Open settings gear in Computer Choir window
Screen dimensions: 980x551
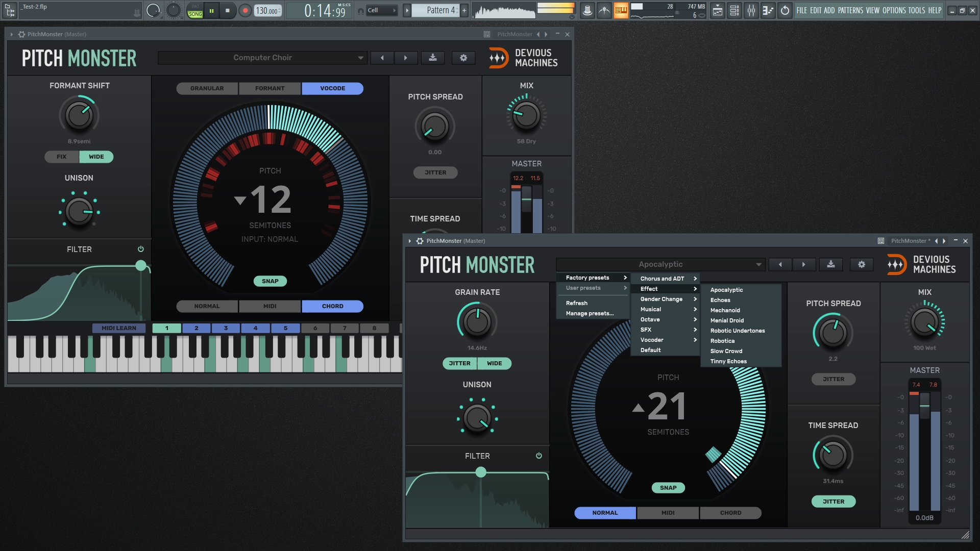tap(463, 58)
